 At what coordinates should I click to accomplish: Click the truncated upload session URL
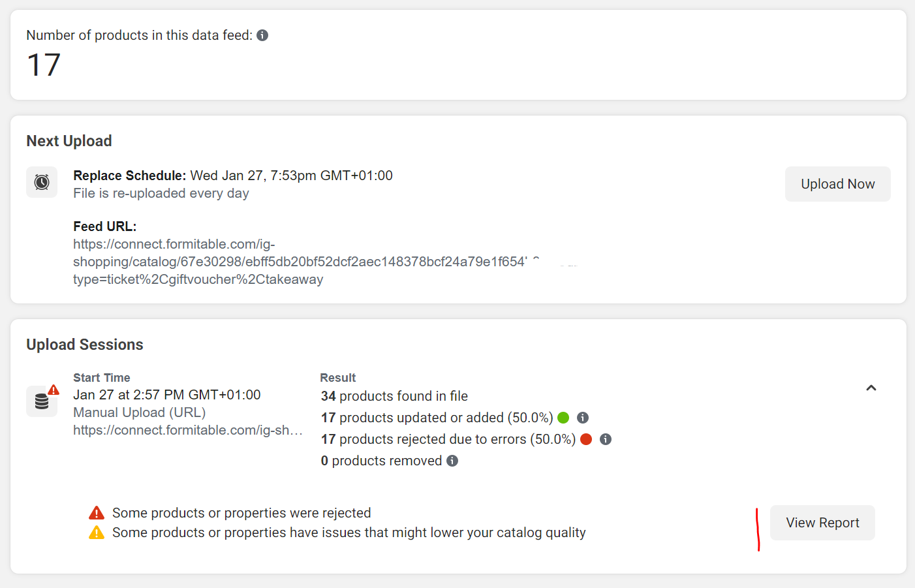point(188,430)
